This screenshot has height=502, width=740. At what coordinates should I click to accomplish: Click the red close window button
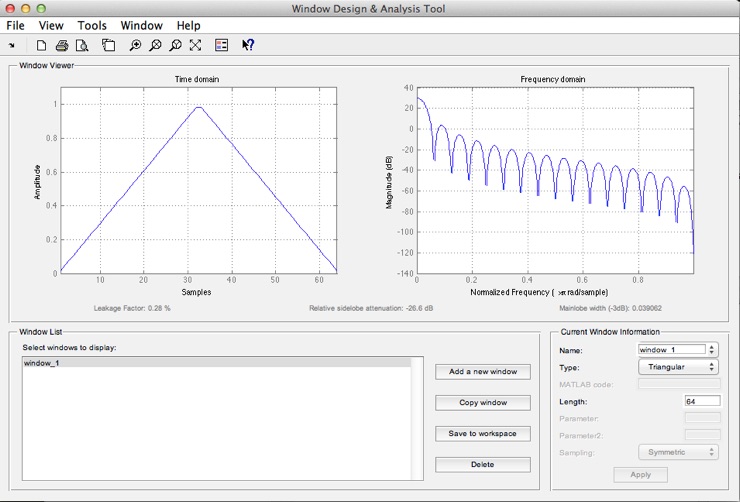[10, 8]
